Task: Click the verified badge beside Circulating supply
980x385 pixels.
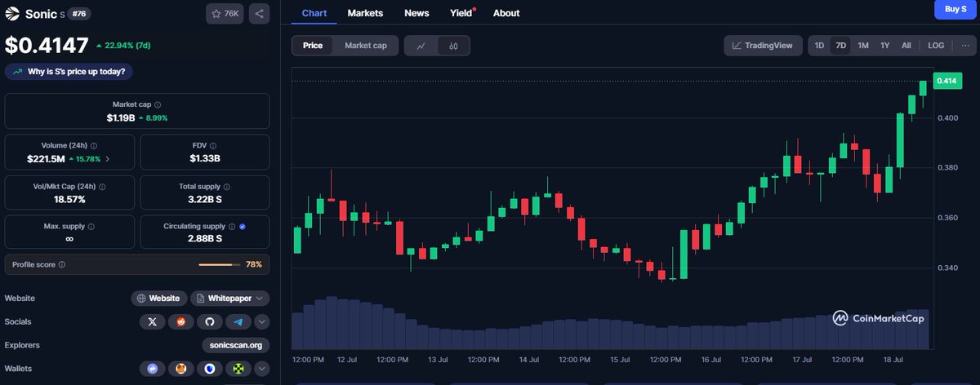Action: [x=243, y=226]
